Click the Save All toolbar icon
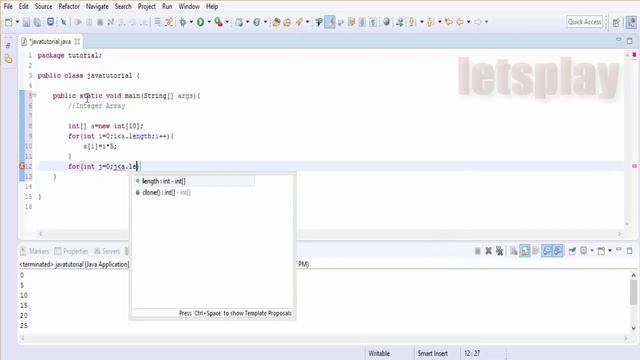 (x=37, y=22)
